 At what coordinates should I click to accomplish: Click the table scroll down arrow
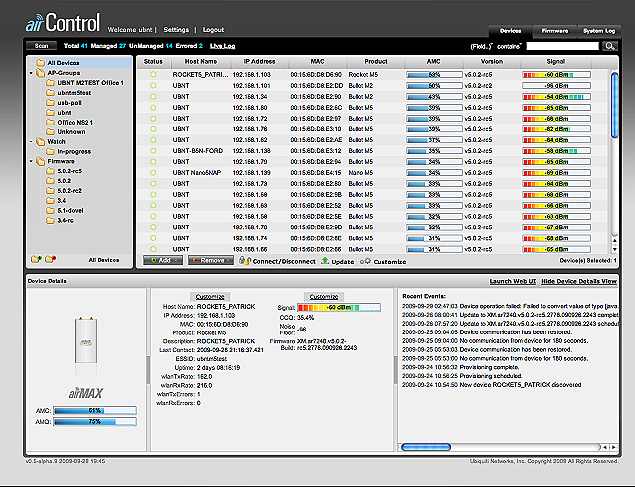pyautogui.click(x=614, y=249)
